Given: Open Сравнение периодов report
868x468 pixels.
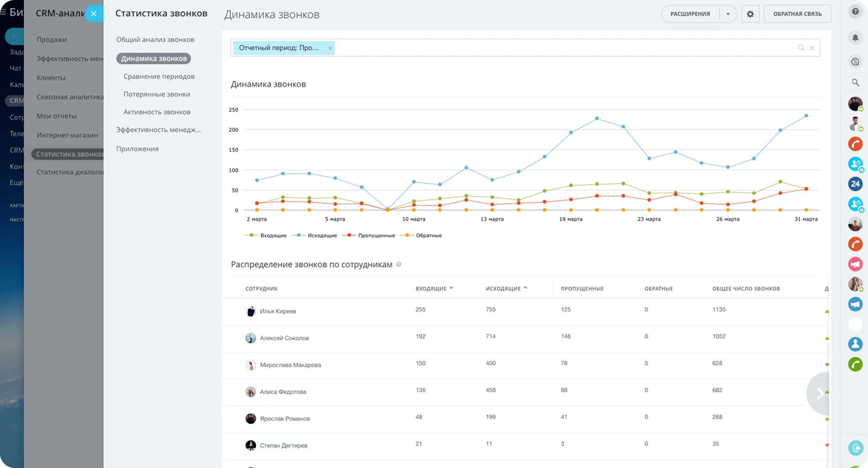Looking at the screenshot, I should click(x=159, y=76).
